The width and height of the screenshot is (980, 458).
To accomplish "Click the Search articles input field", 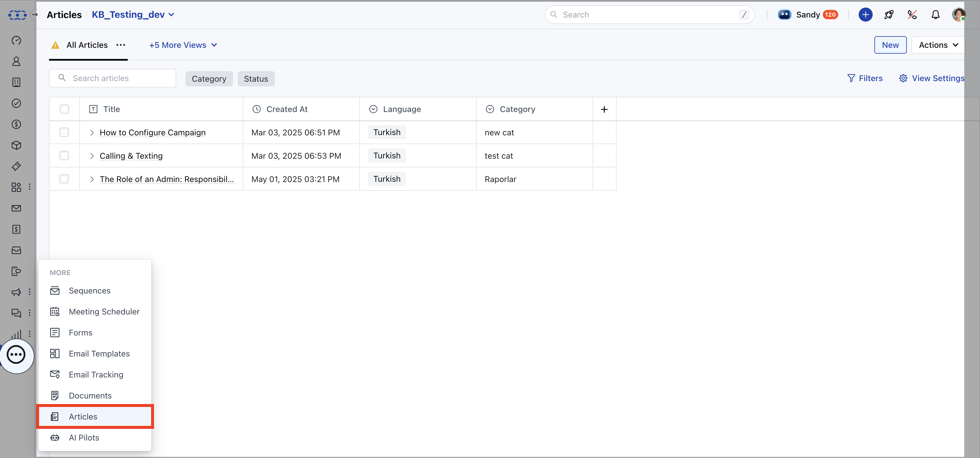I will (x=118, y=78).
